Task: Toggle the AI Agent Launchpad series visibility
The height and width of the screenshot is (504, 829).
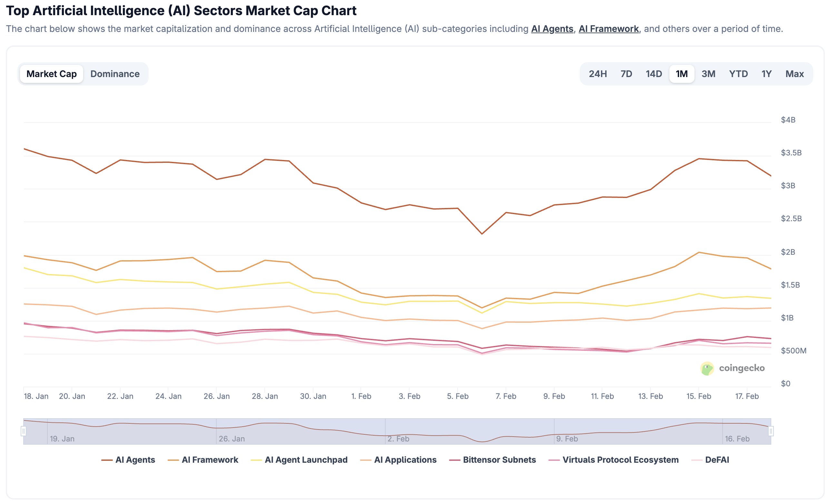Action: [x=306, y=460]
